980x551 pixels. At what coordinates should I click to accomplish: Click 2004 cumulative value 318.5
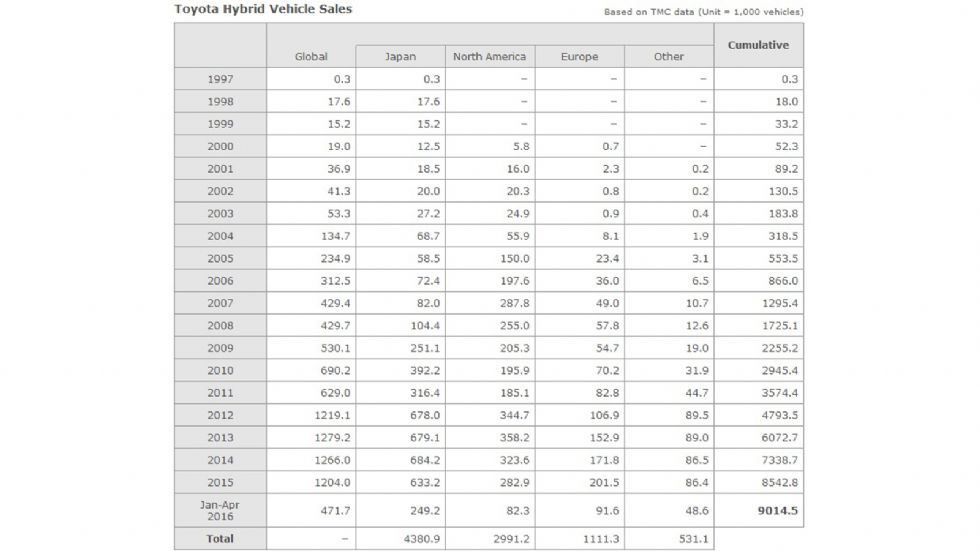pos(783,236)
